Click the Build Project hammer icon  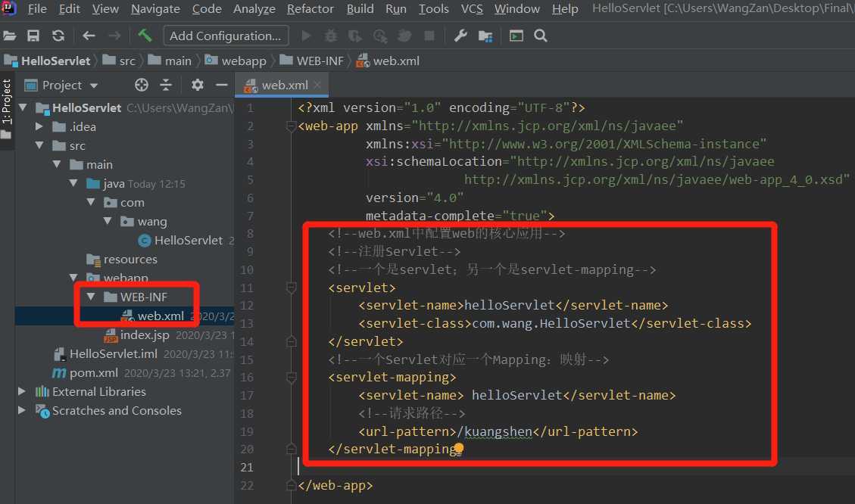click(145, 36)
